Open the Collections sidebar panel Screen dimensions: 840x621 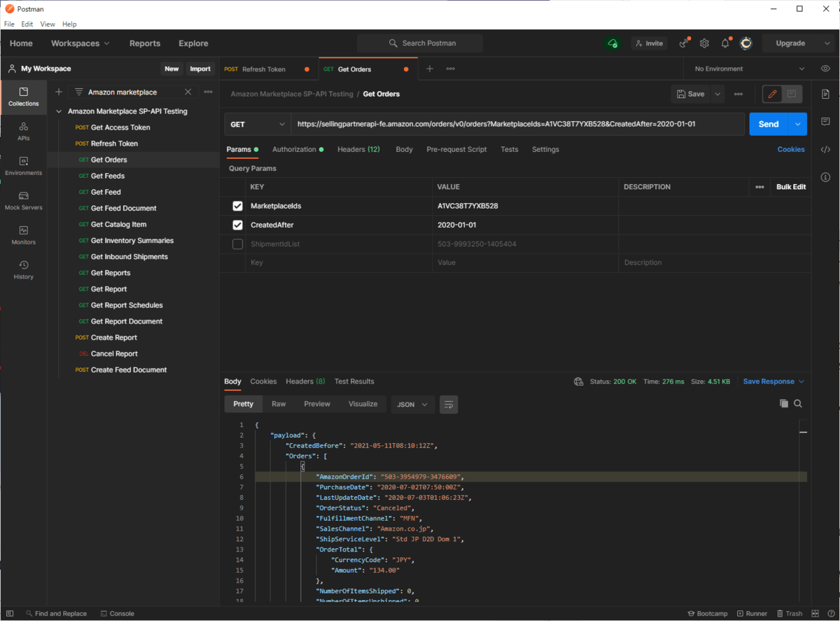pyautogui.click(x=23, y=97)
